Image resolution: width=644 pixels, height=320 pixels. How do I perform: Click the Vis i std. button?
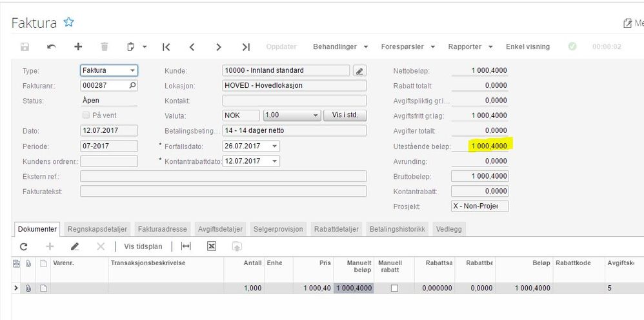click(345, 115)
